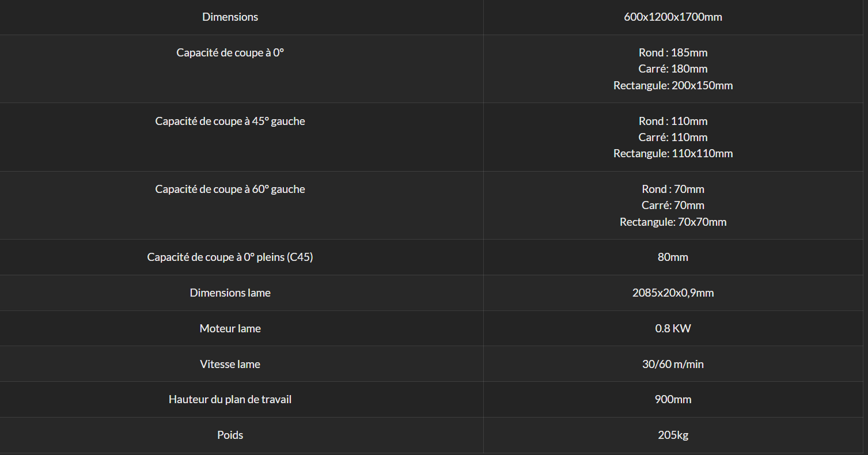Click the Moteur lame label
868x455 pixels.
tap(230, 328)
